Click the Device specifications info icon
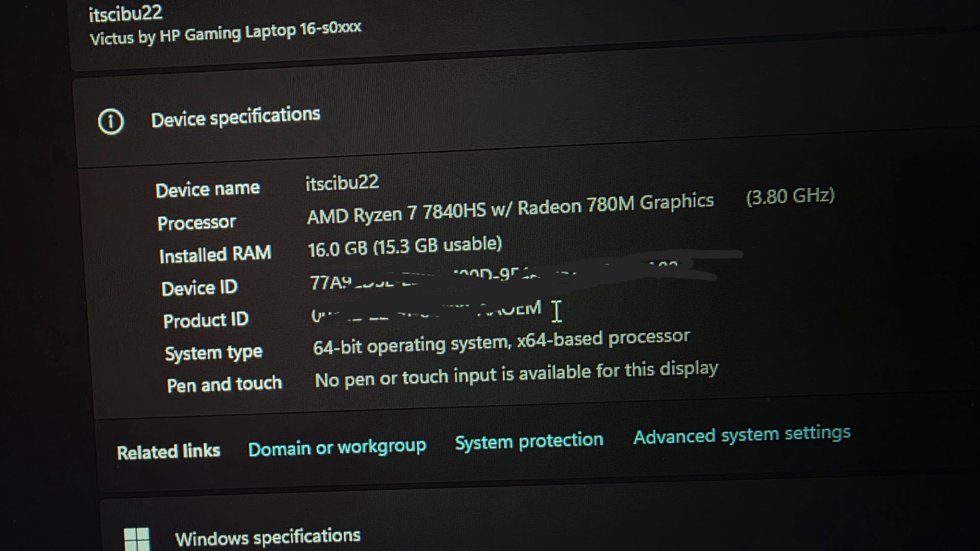 [x=110, y=122]
